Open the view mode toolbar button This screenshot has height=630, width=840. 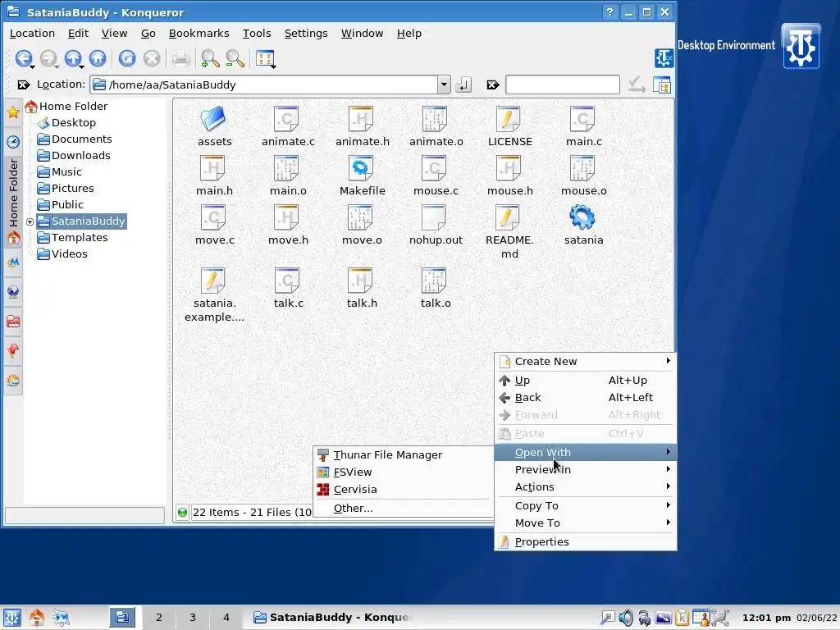pos(265,58)
